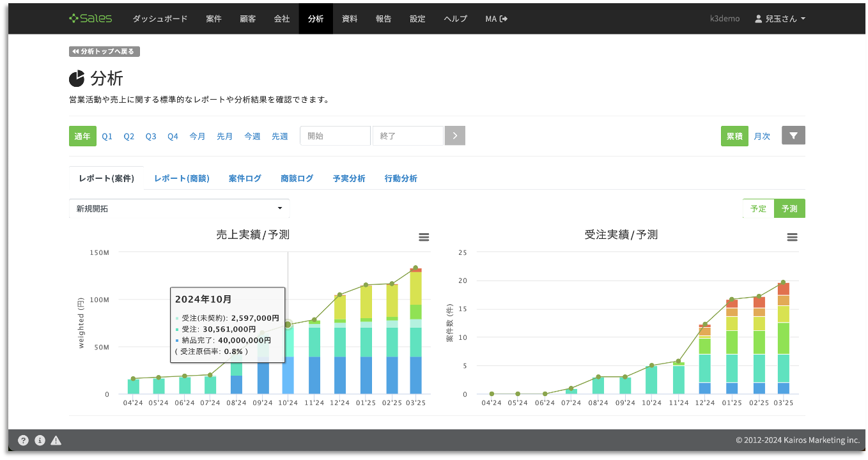Image resolution: width=868 pixels, height=460 pixels.
Task: Click the 開始 start date field
Action: coord(335,135)
